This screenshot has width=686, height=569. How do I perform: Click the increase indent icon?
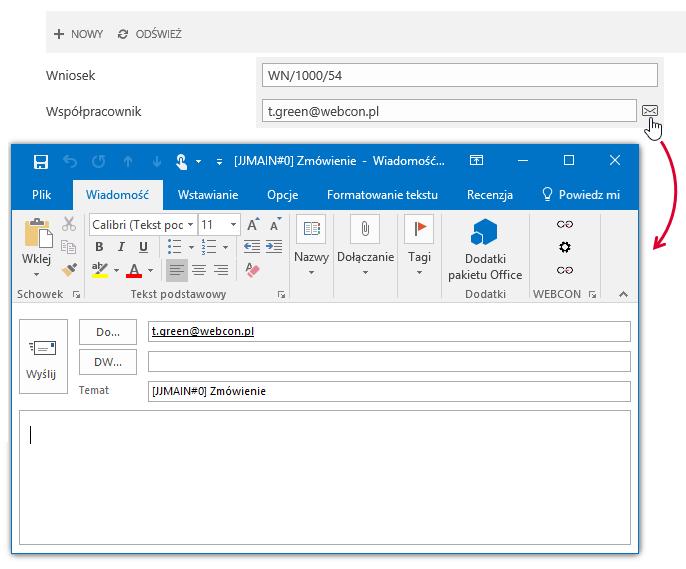tap(274, 247)
